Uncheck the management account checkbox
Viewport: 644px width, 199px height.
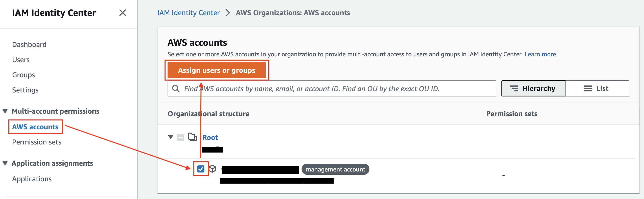pyautogui.click(x=201, y=169)
